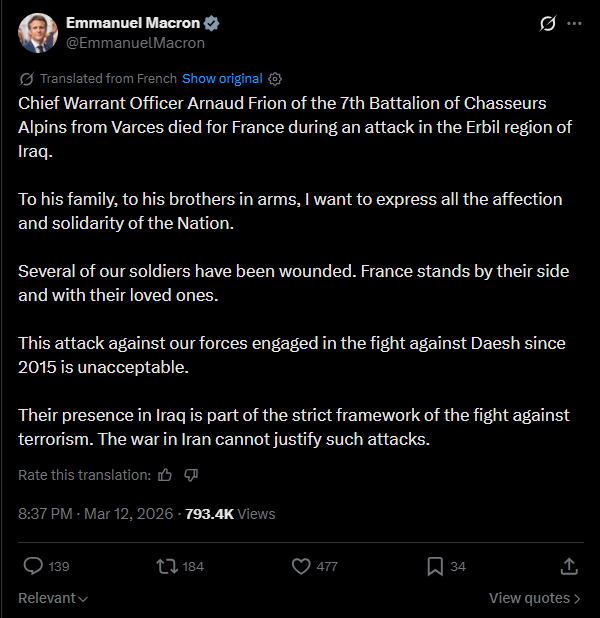Image resolution: width=600 pixels, height=618 pixels.
Task: Click the blue verified badge
Action: click(211, 23)
